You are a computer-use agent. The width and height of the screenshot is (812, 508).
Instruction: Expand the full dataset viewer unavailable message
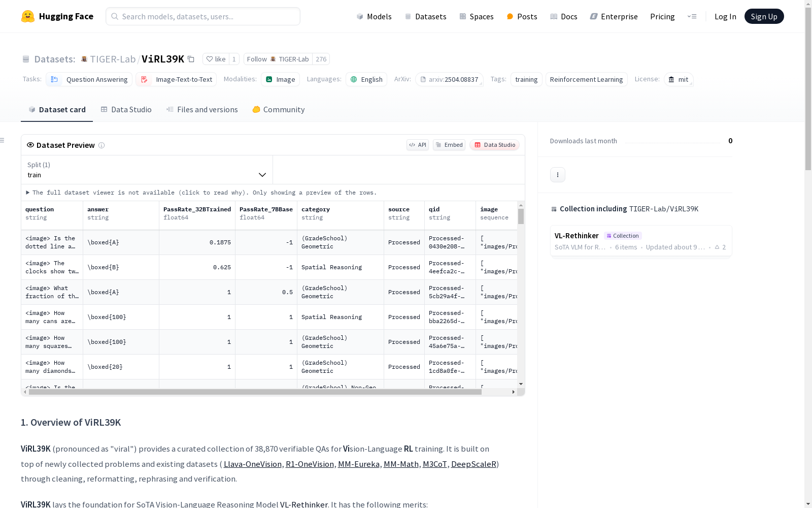(201, 193)
